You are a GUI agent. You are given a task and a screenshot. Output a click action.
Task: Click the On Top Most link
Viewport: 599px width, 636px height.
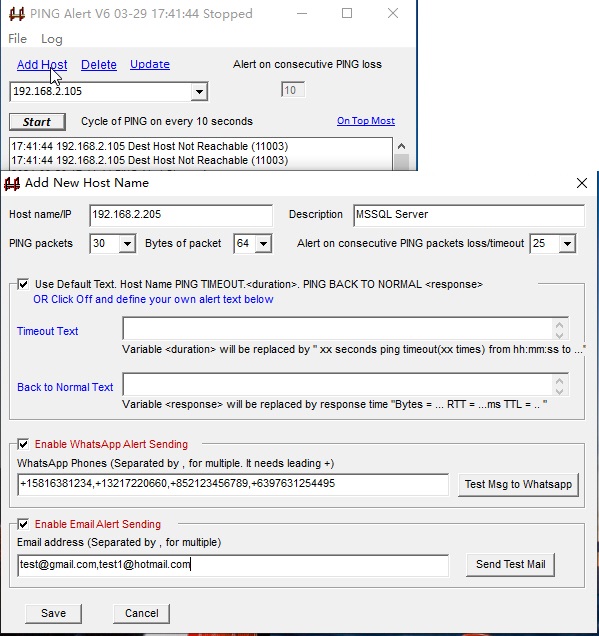click(x=365, y=121)
